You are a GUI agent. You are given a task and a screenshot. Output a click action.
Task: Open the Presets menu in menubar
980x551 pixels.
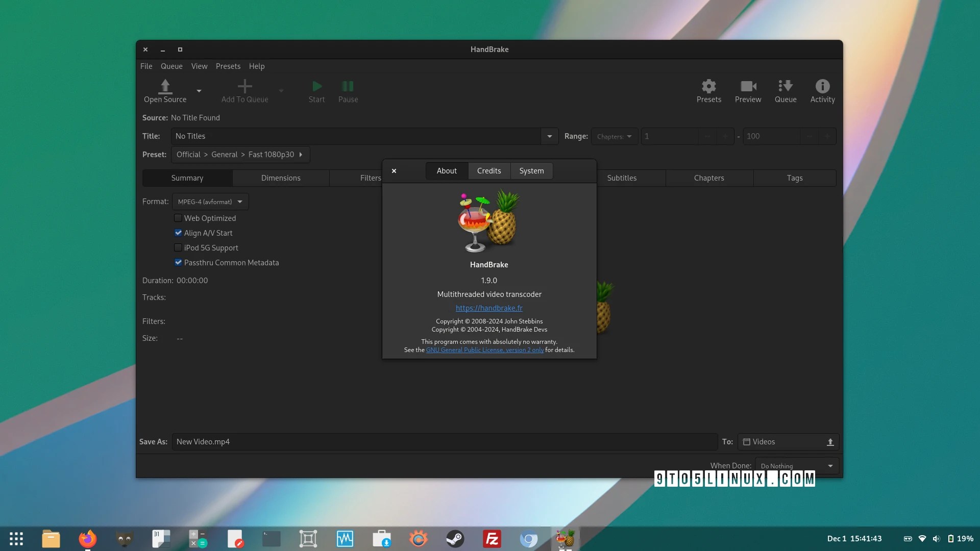coord(228,66)
